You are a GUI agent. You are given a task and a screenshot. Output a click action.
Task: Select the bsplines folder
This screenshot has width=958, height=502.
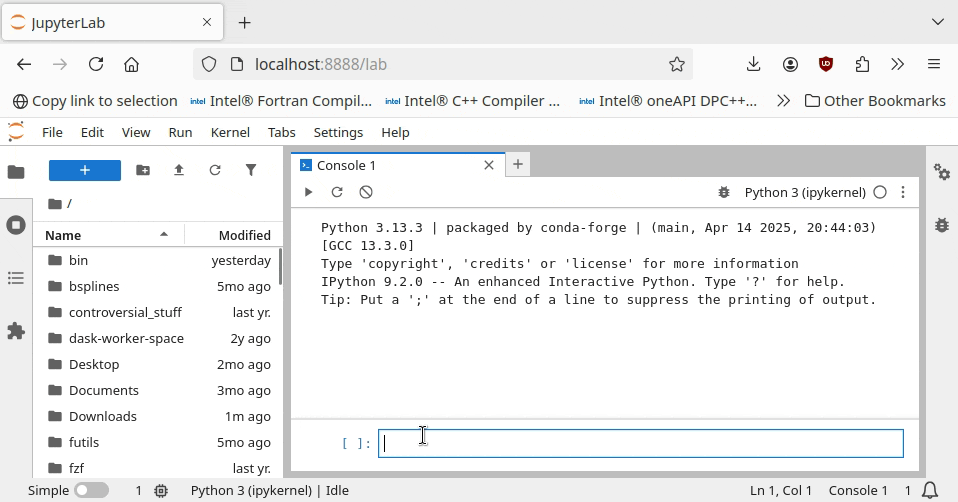158,286
